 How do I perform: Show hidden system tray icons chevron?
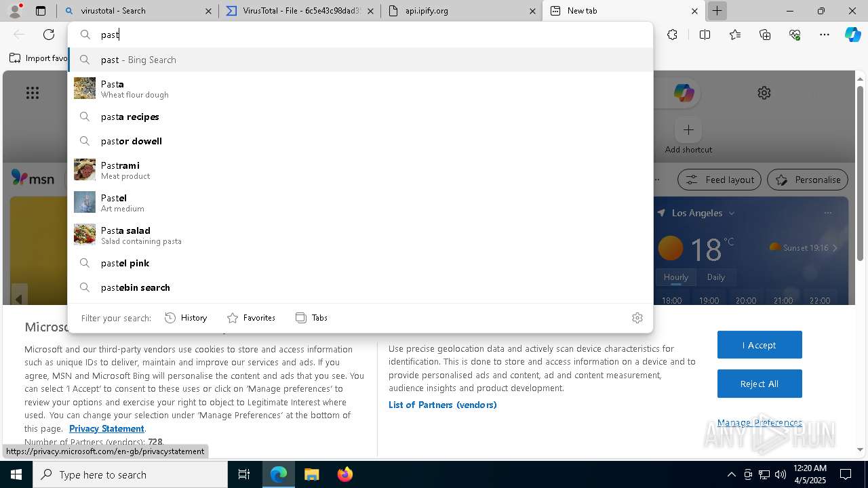pos(731,474)
